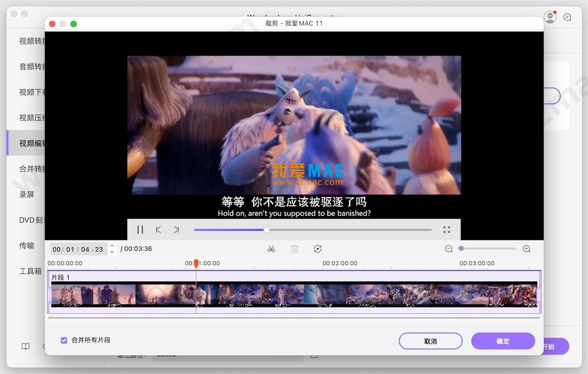This screenshot has height=374, width=588.
Task: Open 工具箱 tab in the main window sidebar
Action: pyautogui.click(x=30, y=271)
